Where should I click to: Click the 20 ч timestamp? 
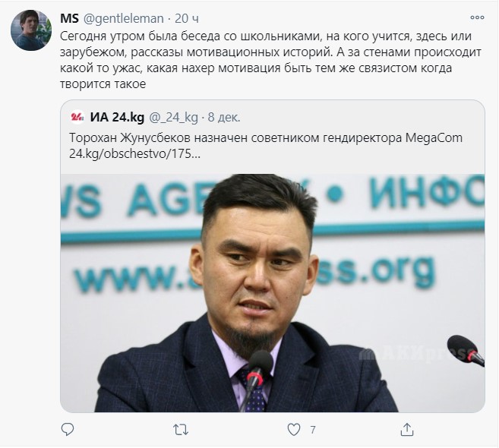(x=187, y=19)
